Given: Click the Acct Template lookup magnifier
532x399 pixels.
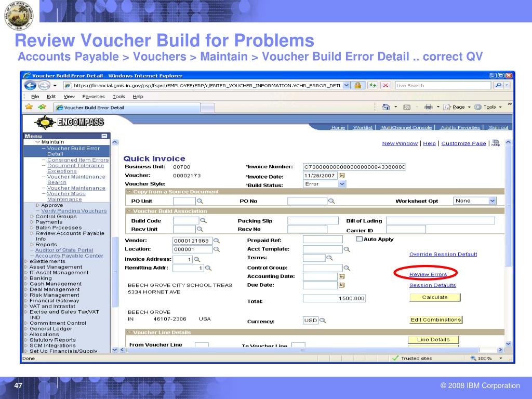Looking at the screenshot, I should 347,249.
